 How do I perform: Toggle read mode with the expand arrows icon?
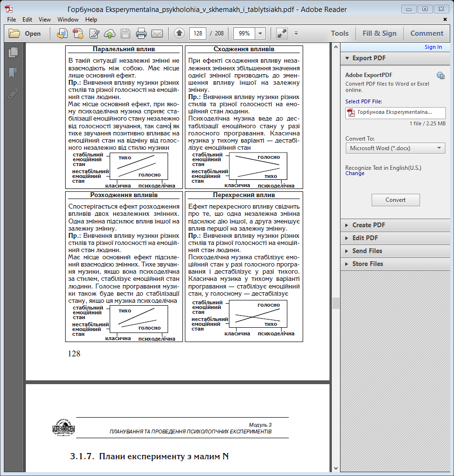282,33
